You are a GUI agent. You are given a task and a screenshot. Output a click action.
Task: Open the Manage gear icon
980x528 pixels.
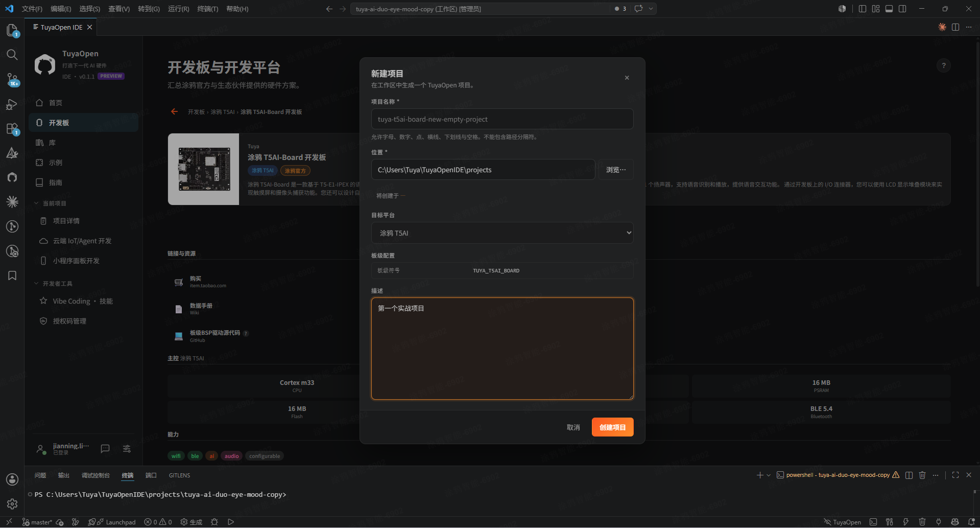(12, 503)
